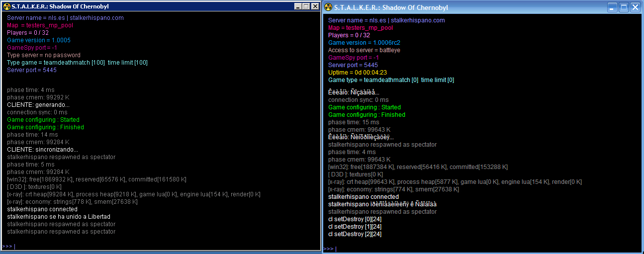Close the right S.T.A.L.K.E.R. console window

(x=636, y=7)
